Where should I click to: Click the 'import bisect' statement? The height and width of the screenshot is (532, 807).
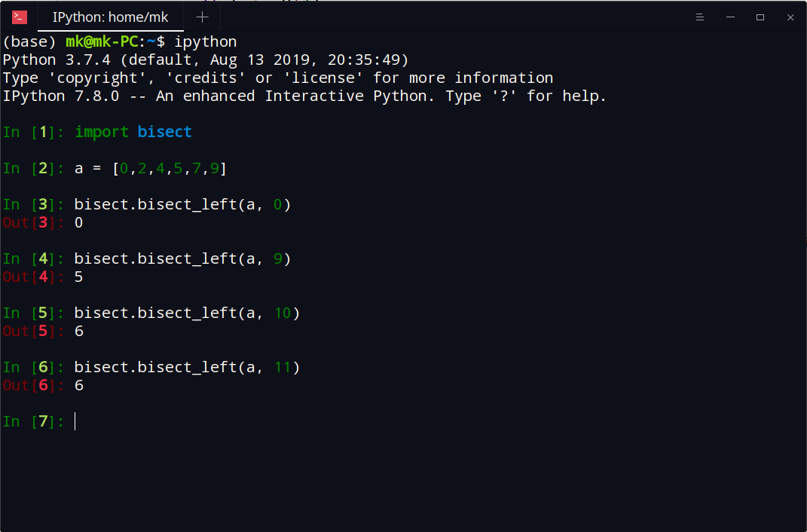(133, 132)
